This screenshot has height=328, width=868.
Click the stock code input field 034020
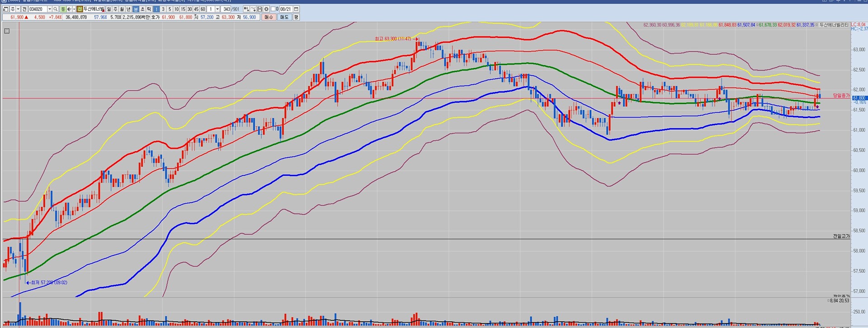tap(37, 9)
